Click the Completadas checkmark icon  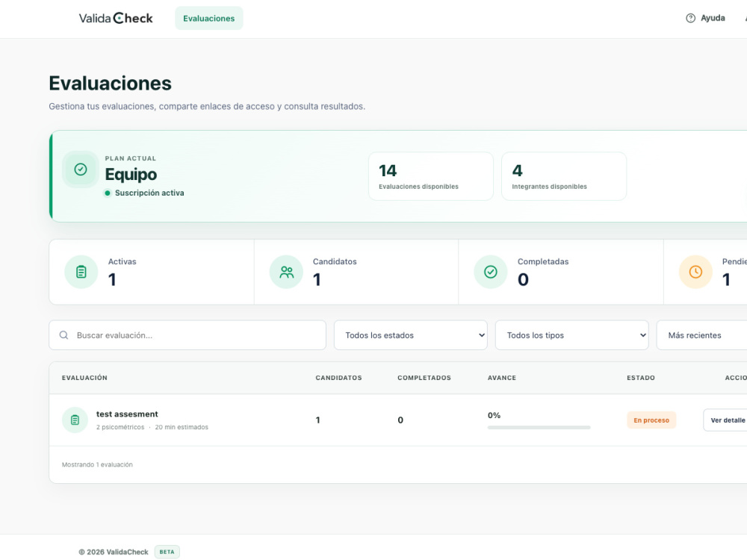click(x=491, y=272)
